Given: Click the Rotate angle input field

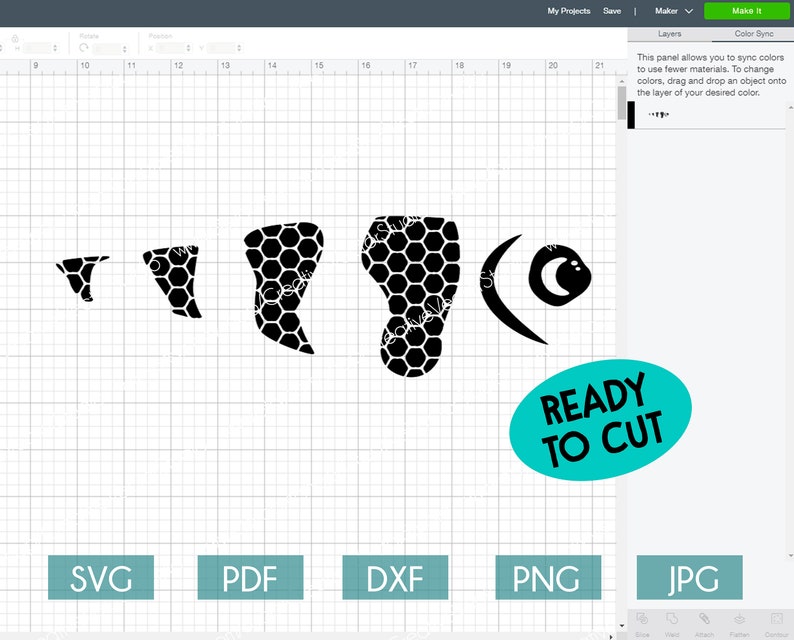Looking at the screenshot, I should 107,48.
